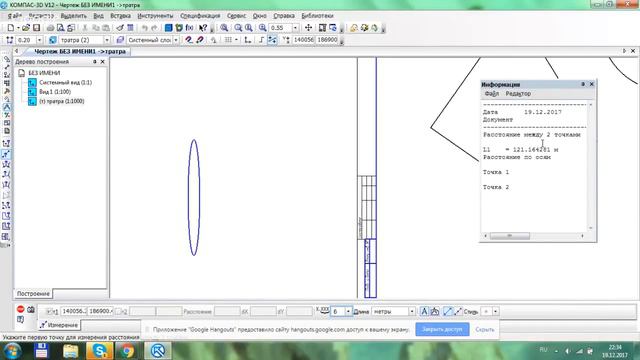Click the Скрыть link
The height and width of the screenshot is (360, 640).
(x=484, y=329)
